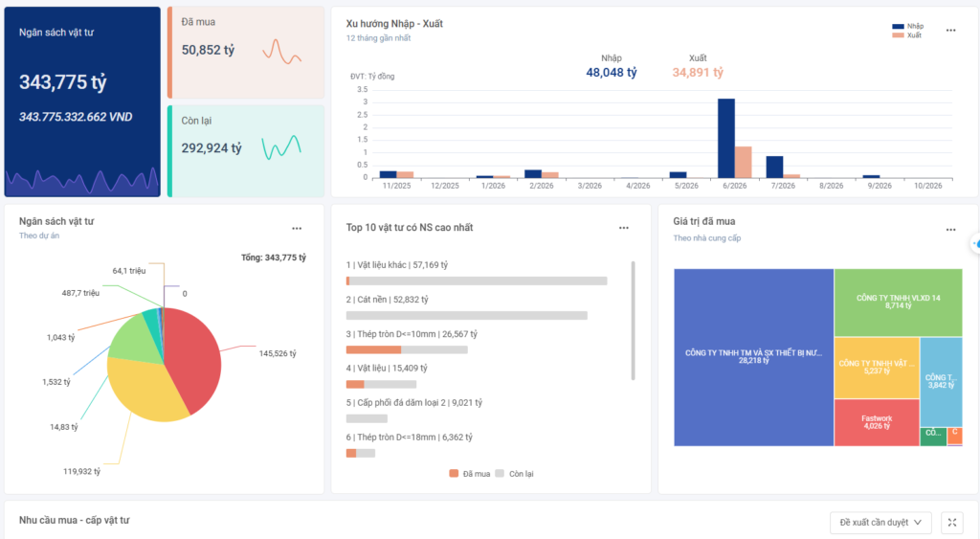Select CÔNG TY TNHH TM VÀ SX treemap block
The width and height of the screenshot is (980, 539).
tap(753, 357)
